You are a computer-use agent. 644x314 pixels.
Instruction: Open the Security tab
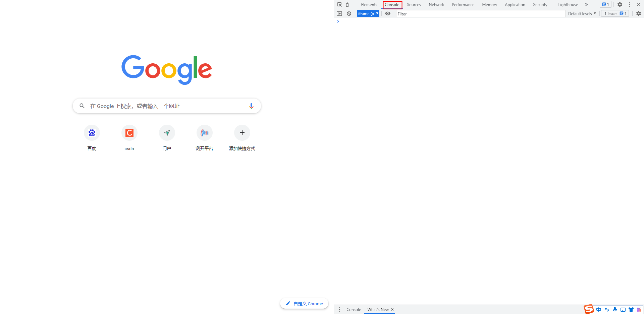[540, 5]
